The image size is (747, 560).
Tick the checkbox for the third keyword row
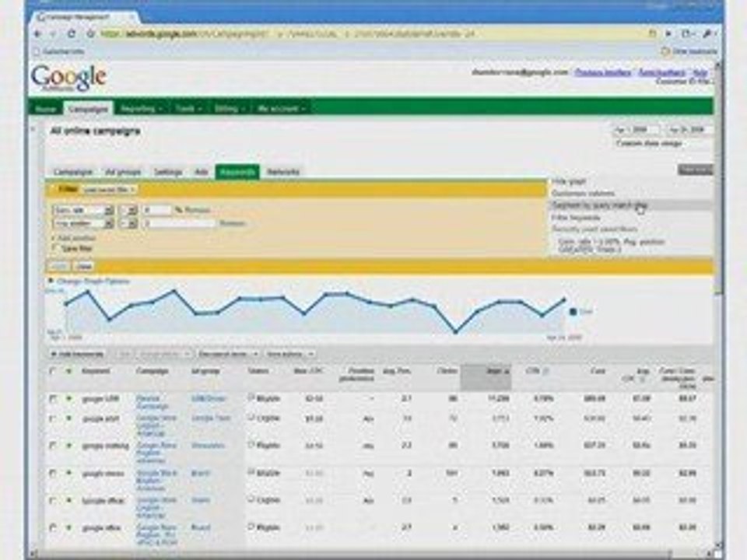pos(52,446)
